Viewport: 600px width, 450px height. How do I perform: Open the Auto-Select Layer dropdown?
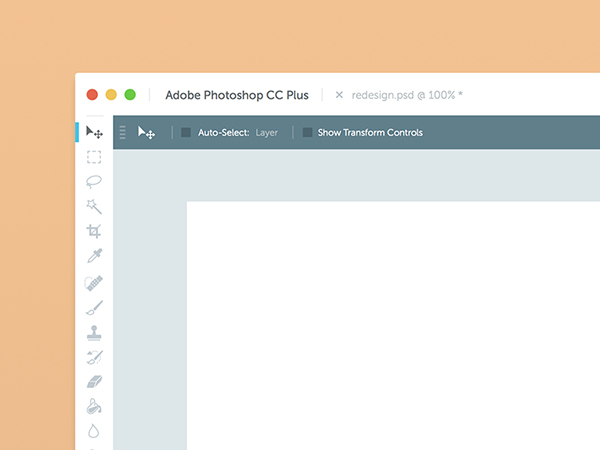[267, 133]
